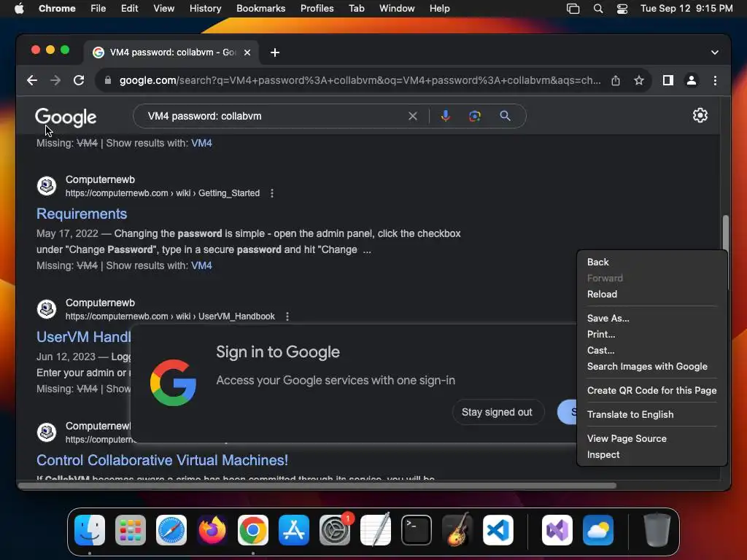Open more options for Getting_Started result

(272, 193)
